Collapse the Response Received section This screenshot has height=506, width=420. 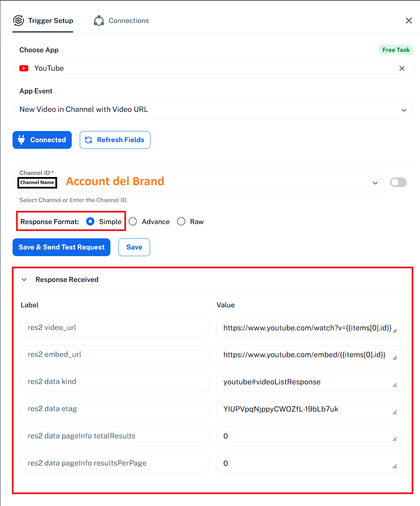click(24, 279)
